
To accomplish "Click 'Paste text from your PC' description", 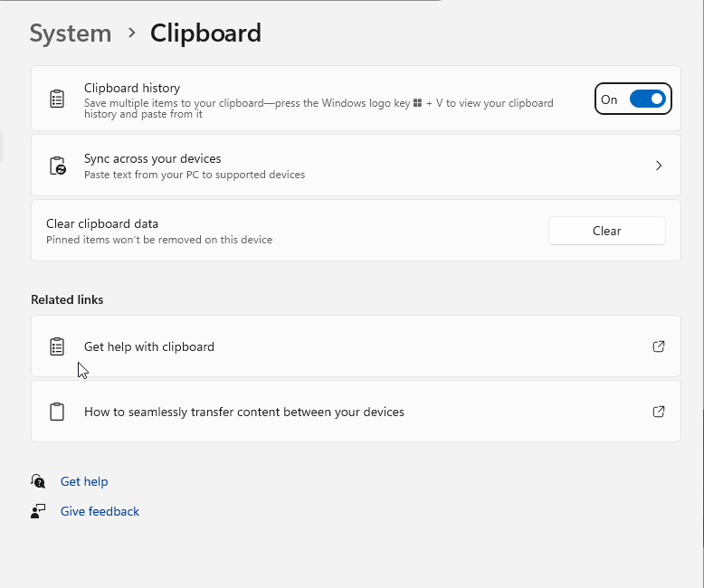I will point(195,175).
